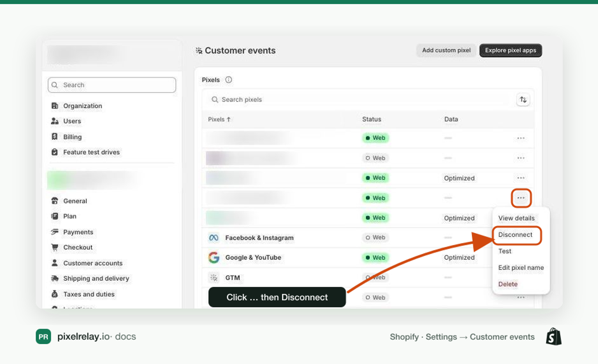Click the Meta logo for Facebook & Instagram
Image resolution: width=598 pixels, height=364 pixels.
[x=214, y=238]
